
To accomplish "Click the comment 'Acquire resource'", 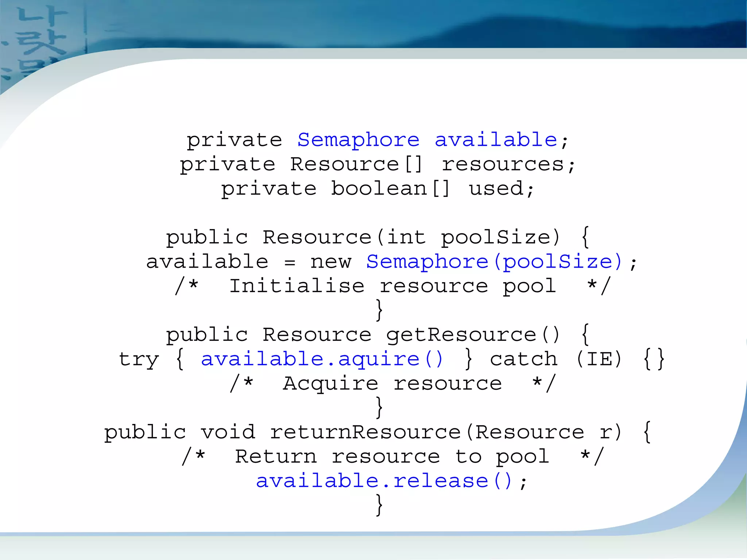I will 392,384.
